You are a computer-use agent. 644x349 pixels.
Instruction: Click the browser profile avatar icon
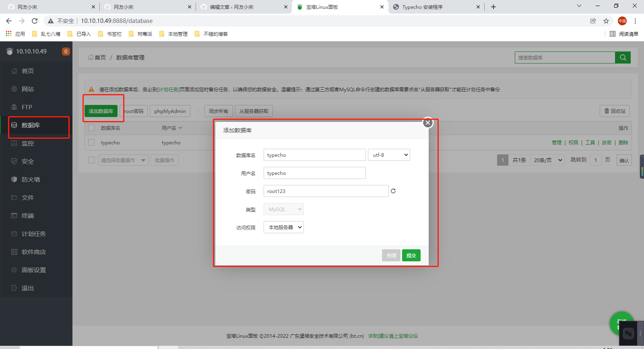(x=622, y=21)
